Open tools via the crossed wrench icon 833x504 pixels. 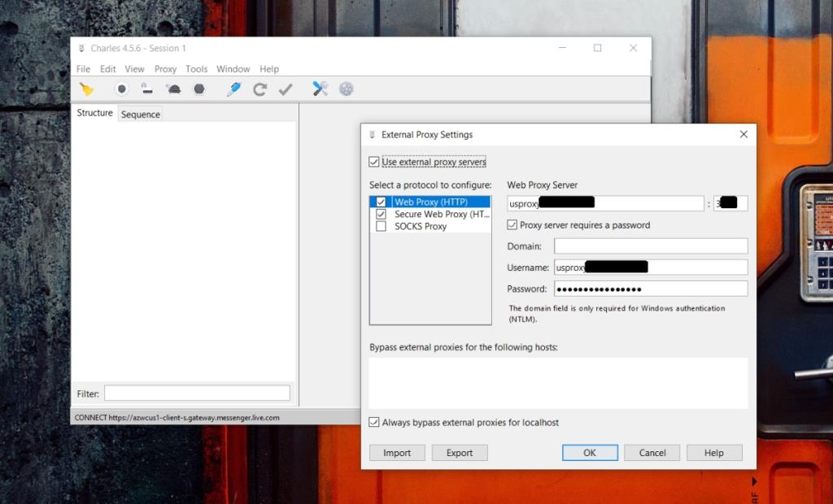tap(319, 89)
